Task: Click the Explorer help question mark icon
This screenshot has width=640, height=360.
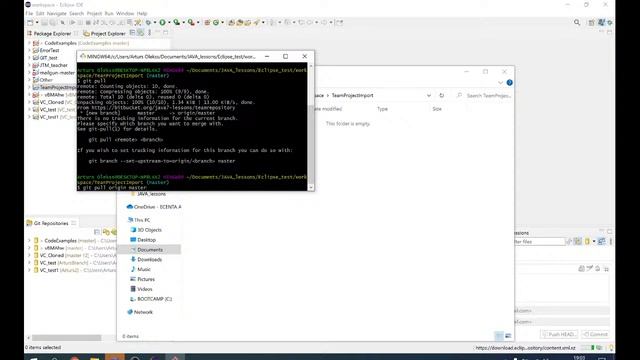Action: point(509,82)
